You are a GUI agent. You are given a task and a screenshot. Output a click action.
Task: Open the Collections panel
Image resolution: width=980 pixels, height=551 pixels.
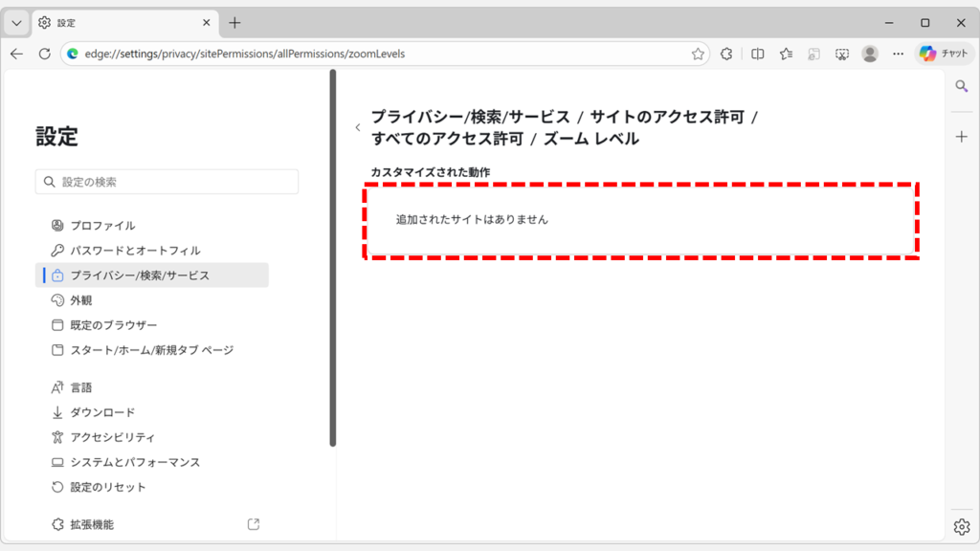tap(814, 55)
